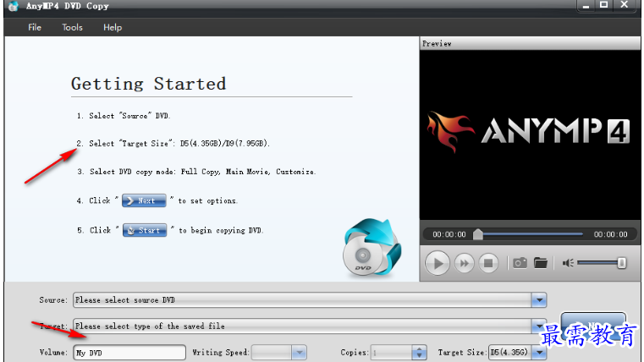Viewport: 644px width, 362px height.
Task: Expand the Target file type dropdown
Action: coord(539,326)
